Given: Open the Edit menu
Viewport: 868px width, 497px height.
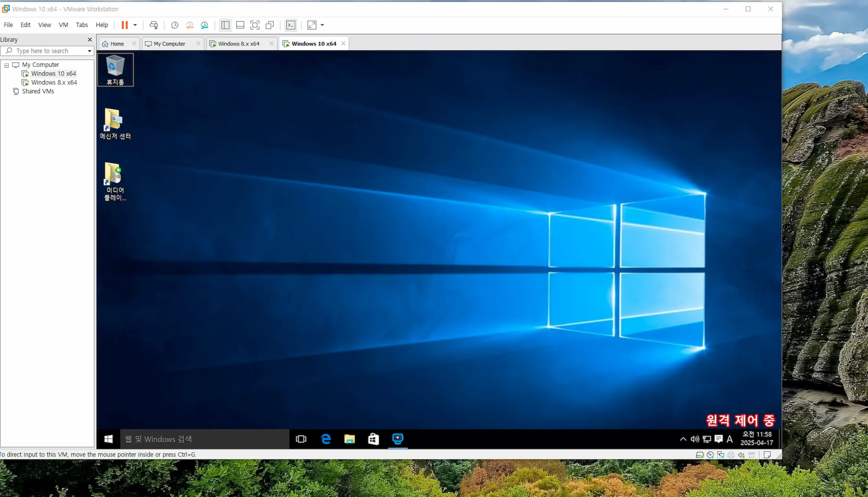Looking at the screenshot, I should (x=25, y=25).
